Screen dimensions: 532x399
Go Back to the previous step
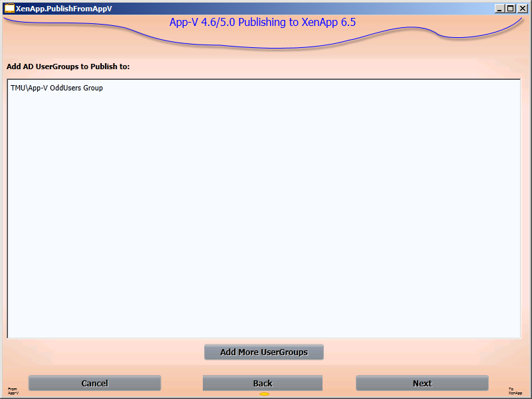click(x=263, y=384)
